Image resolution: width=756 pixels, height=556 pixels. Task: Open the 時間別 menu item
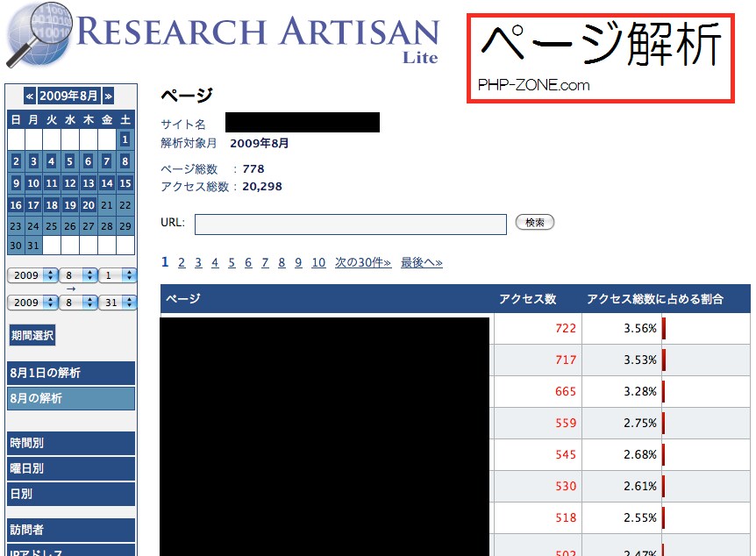coord(71,443)
